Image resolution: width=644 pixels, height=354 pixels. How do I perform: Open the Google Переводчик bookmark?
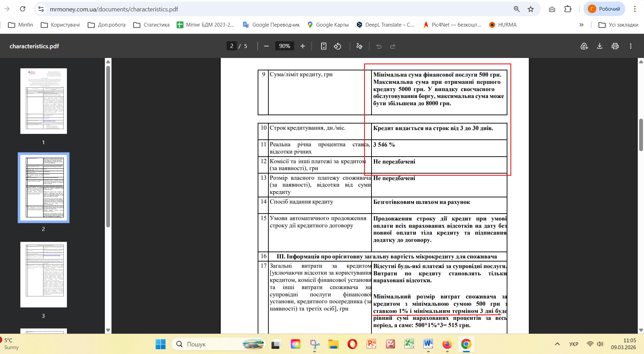pos(271,25)
